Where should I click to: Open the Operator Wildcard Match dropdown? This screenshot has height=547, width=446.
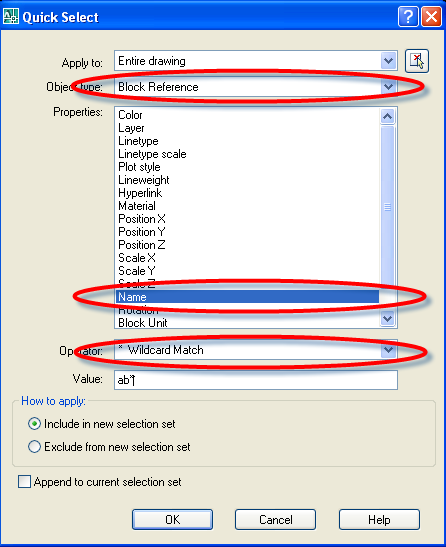point(388,350)
